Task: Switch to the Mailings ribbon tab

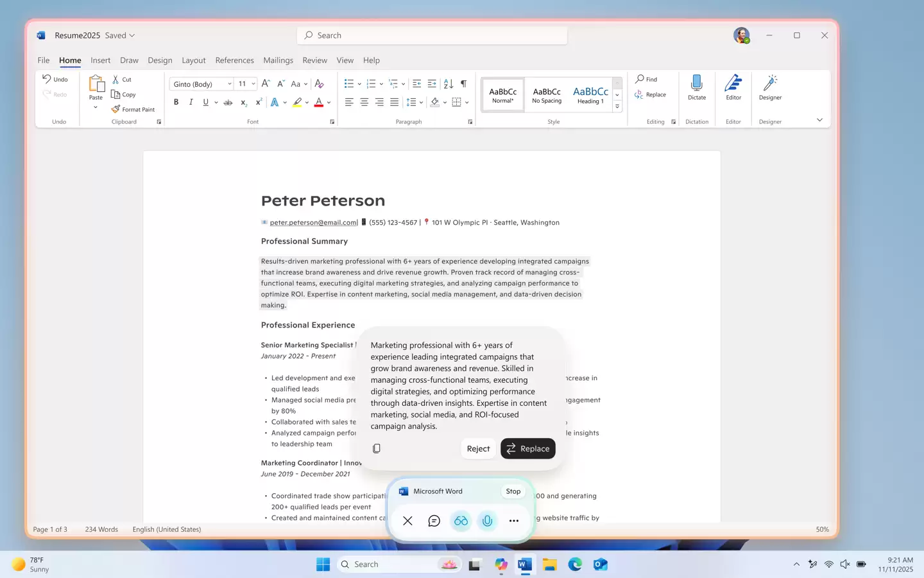Action: (x=278, y=60)
